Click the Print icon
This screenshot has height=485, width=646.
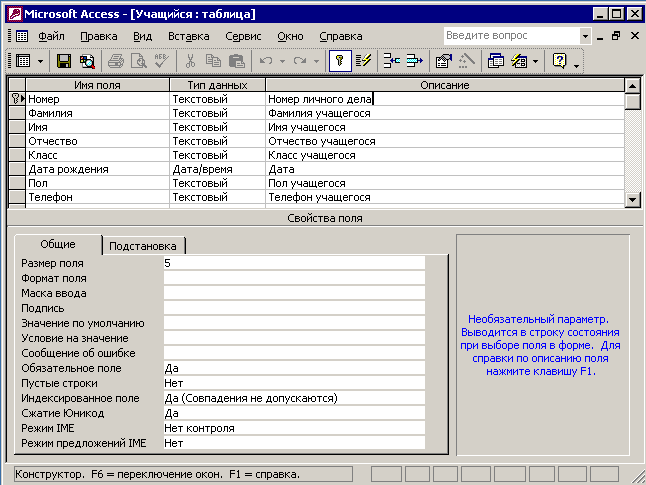click(116, 61)
